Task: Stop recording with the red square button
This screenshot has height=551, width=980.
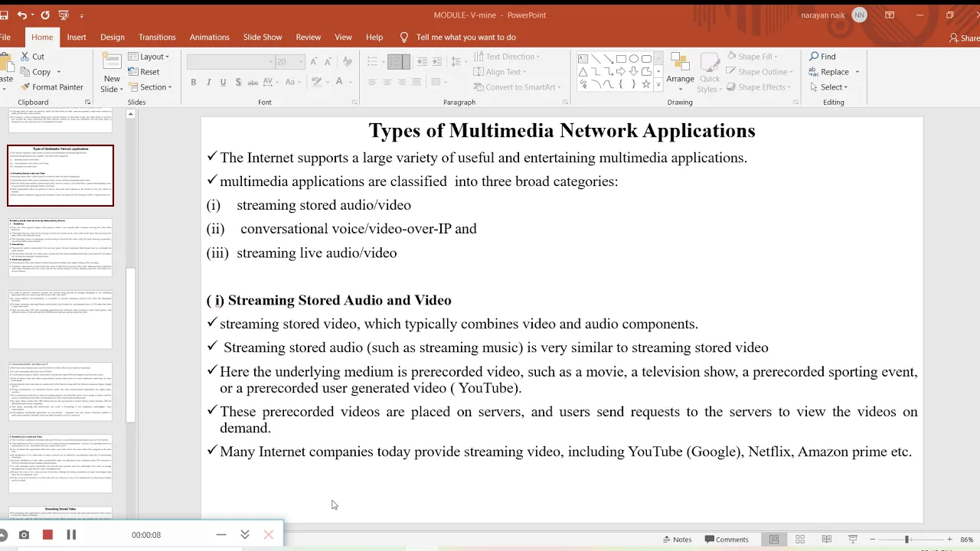Action: 47,535
